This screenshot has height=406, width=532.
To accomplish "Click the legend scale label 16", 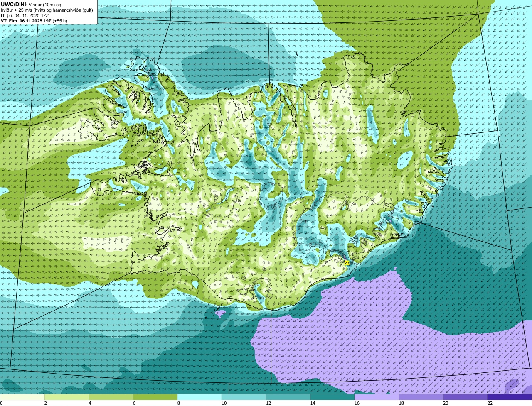I will [x=357, y=403].
